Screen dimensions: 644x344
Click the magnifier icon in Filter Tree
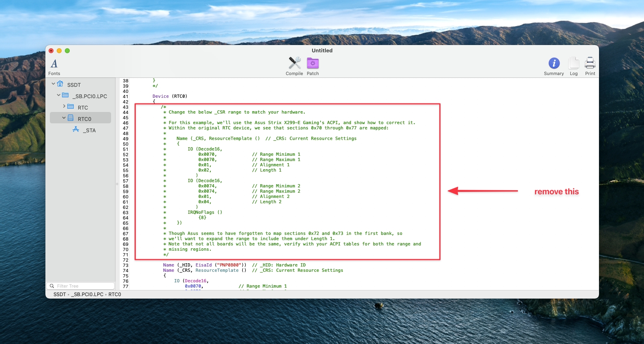pos(52,286)
